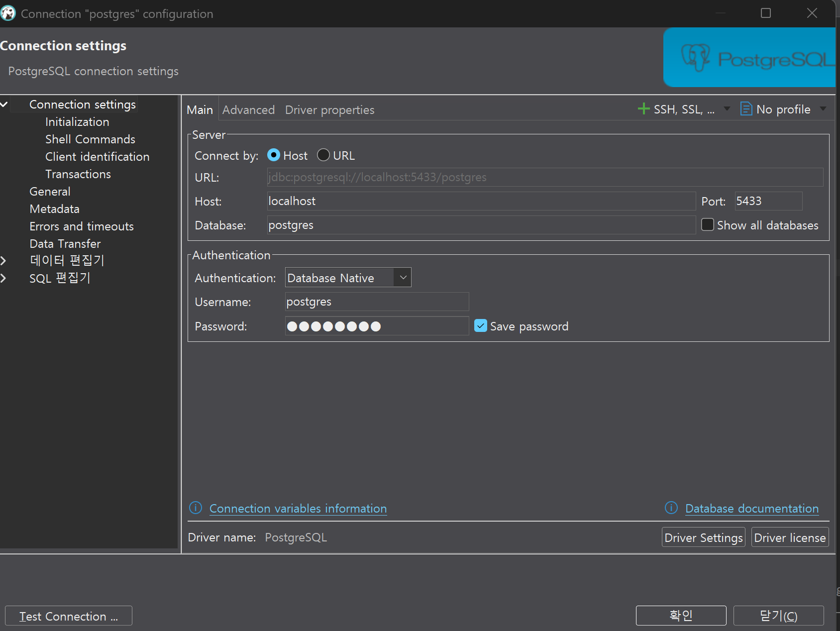Enable Show all databases checkbox

707,225
